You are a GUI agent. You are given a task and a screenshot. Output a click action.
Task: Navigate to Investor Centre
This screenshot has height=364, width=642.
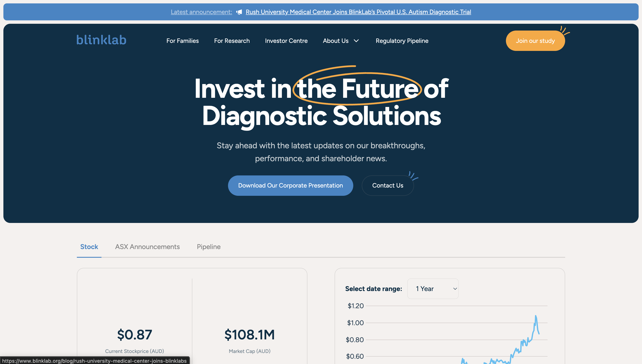coord(286,41)
